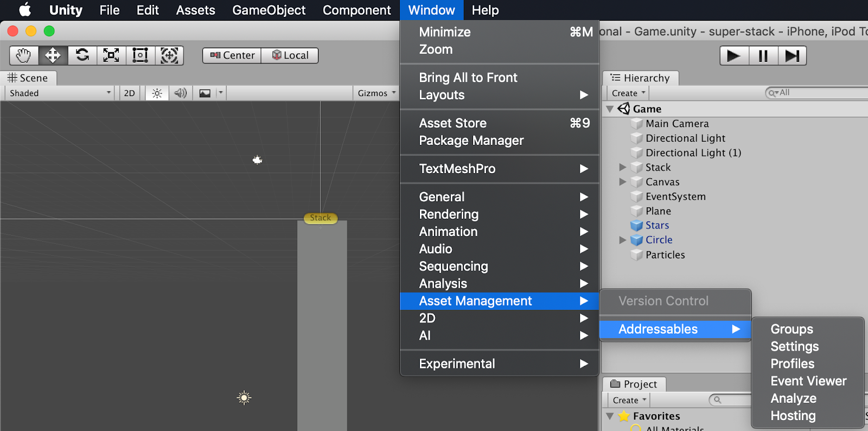
Task: Select the Scale tool
Action: click(111, 55)
